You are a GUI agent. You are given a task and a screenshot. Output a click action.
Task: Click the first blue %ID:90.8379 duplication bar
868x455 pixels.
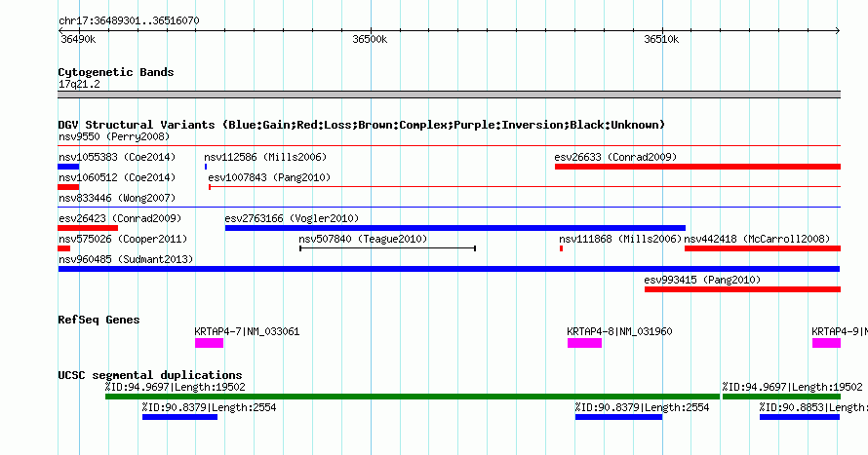tap(179, 417)
